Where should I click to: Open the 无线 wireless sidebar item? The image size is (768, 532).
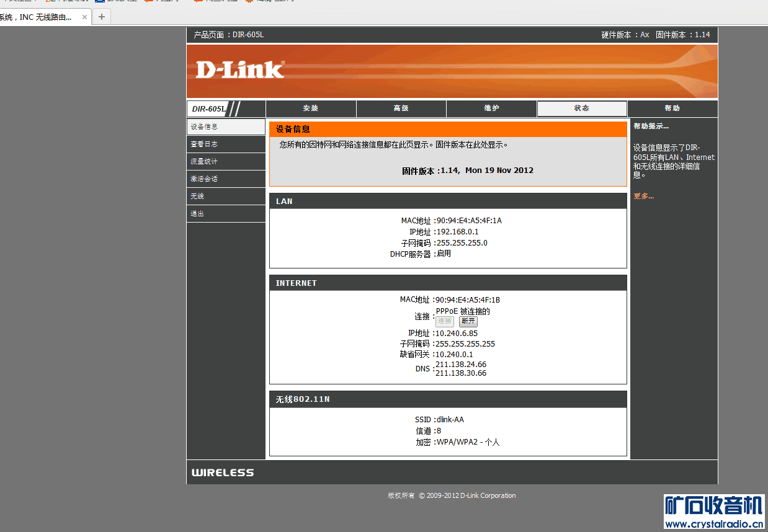point(226,196)
